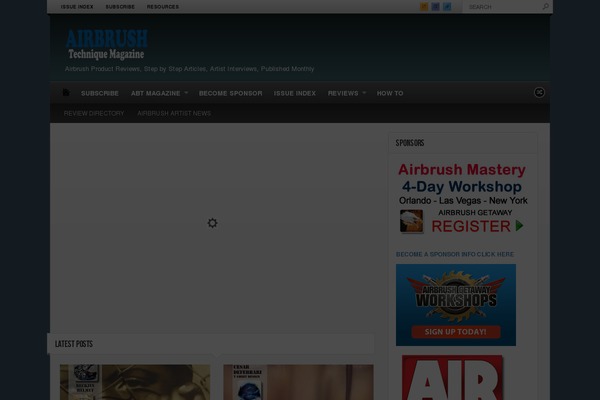Click the Airbrush Technique Magazine logo

coord(107,44)
